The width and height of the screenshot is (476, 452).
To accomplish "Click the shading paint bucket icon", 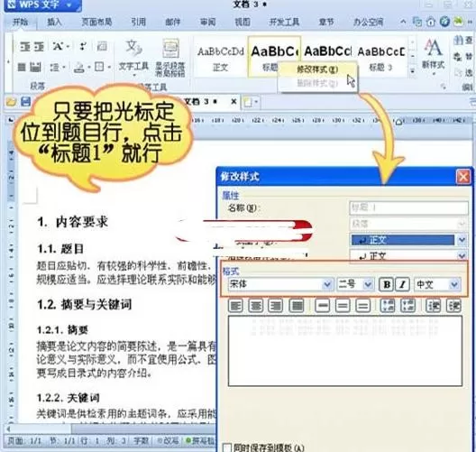I will (79, 67).
